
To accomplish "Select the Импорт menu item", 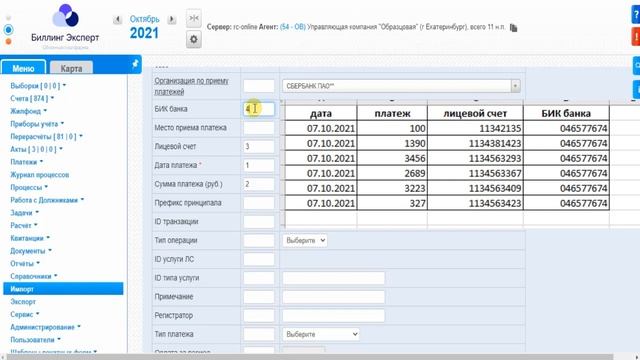I will pos(63,289).
